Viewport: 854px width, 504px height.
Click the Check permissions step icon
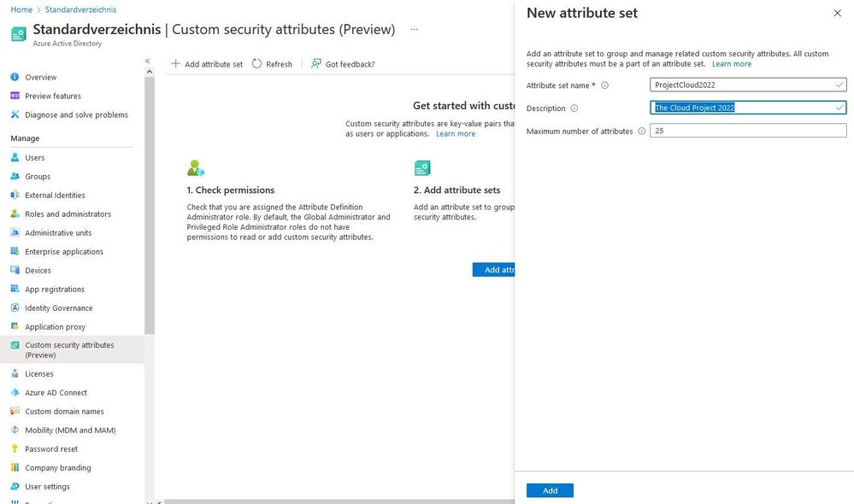pos(196,167)
